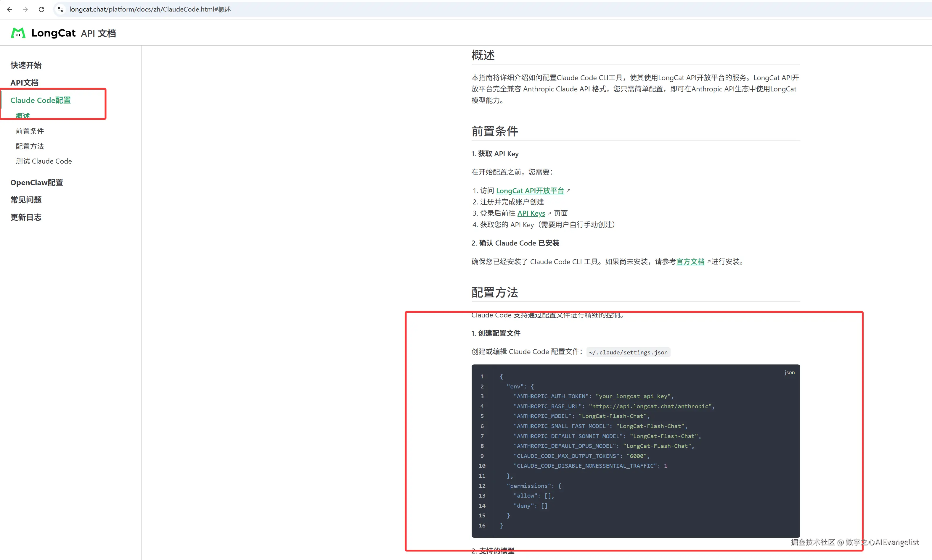Viewport: 932px width, 560px height.
Task: Click the browser back arrow
Action: 9,9
